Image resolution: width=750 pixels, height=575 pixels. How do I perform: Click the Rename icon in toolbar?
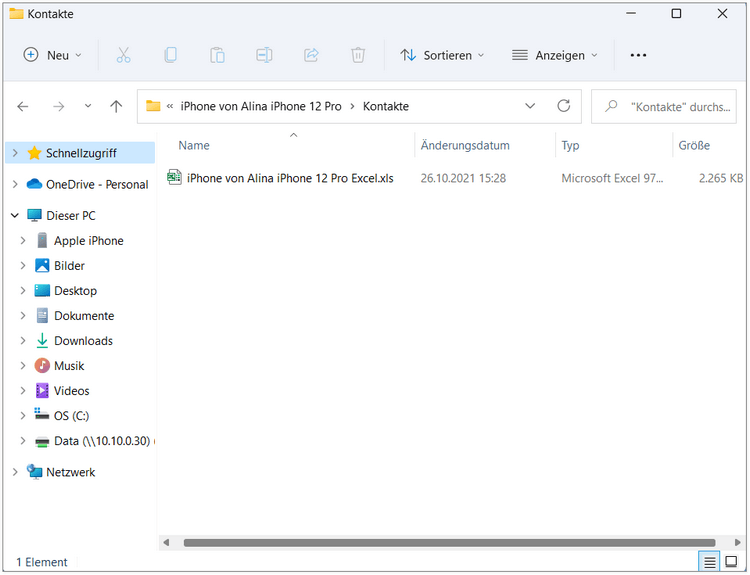264,55
